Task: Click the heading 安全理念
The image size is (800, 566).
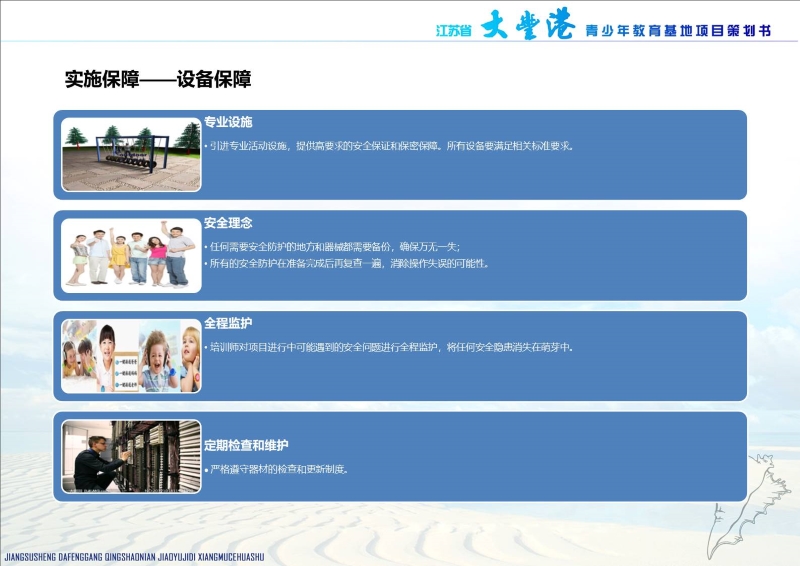Action: (x=228, y=223)
